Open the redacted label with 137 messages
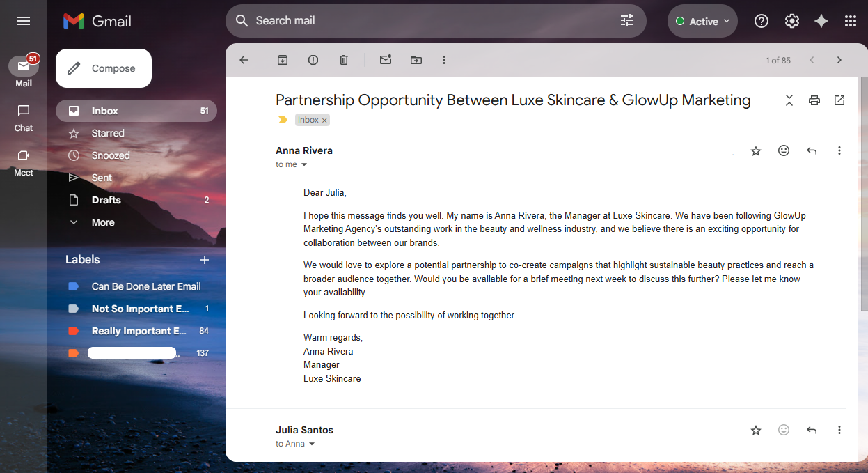 (x=136, y=353)
